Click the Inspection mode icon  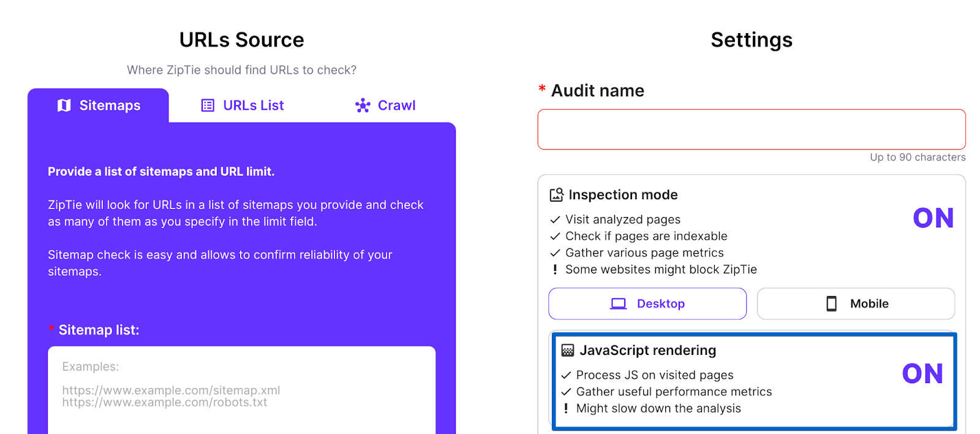(556, 195)
